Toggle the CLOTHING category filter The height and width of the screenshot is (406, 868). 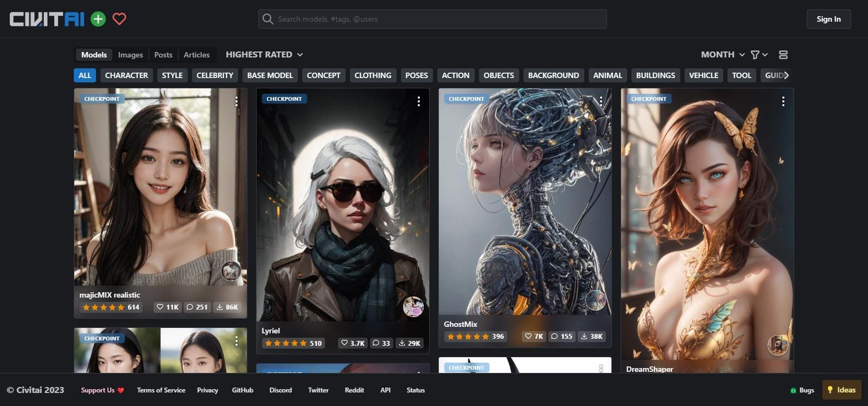tap(373, 75)
